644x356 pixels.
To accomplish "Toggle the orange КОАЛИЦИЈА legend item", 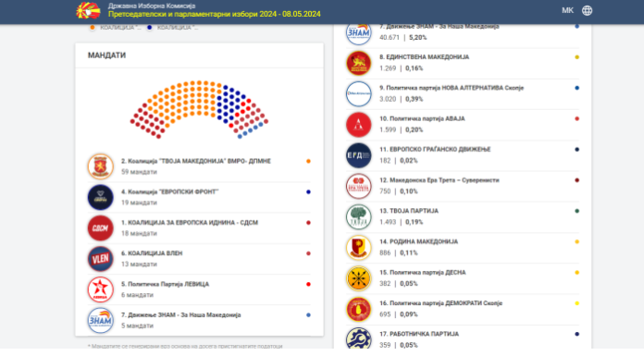I will tap(115, 28).
